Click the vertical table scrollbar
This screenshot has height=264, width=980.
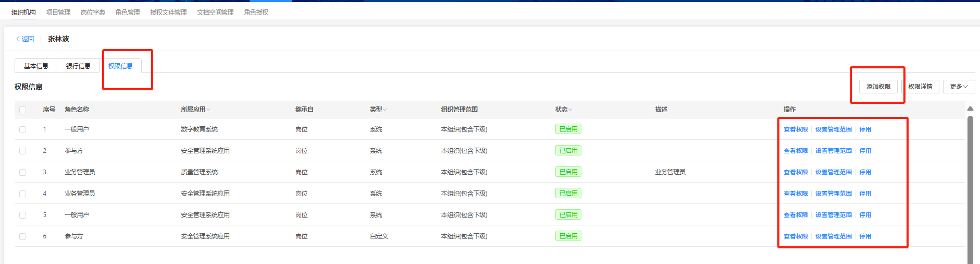(970, 188)
